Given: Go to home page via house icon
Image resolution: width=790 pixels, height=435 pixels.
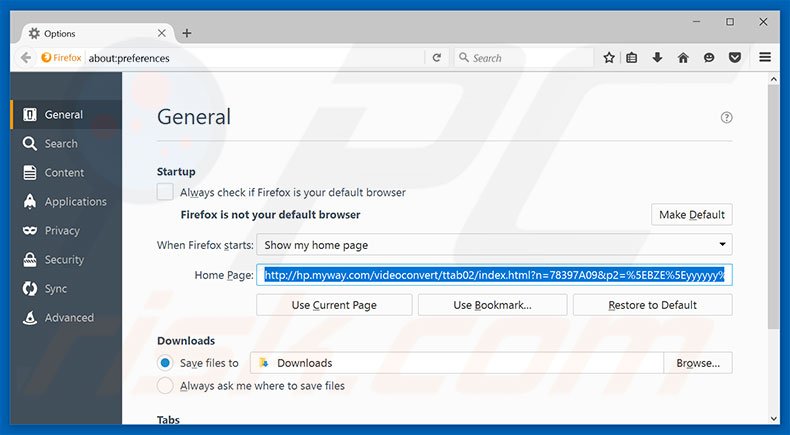Looking at the screenshot, I should tap(683, 58).
